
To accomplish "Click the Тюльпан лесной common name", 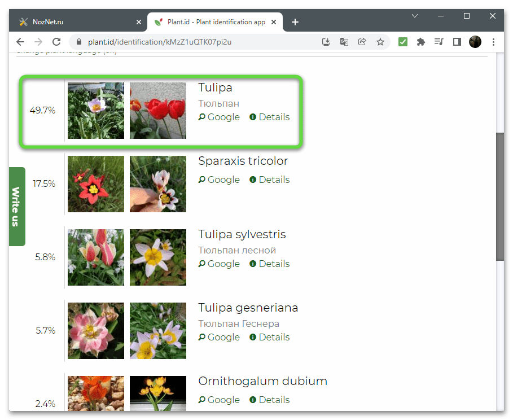I will [x=237, y=251].
